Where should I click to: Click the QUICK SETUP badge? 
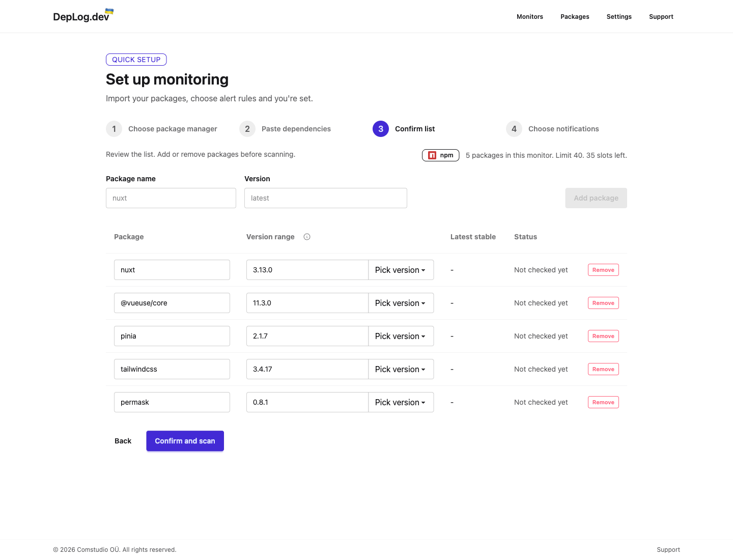click(136, 60)
